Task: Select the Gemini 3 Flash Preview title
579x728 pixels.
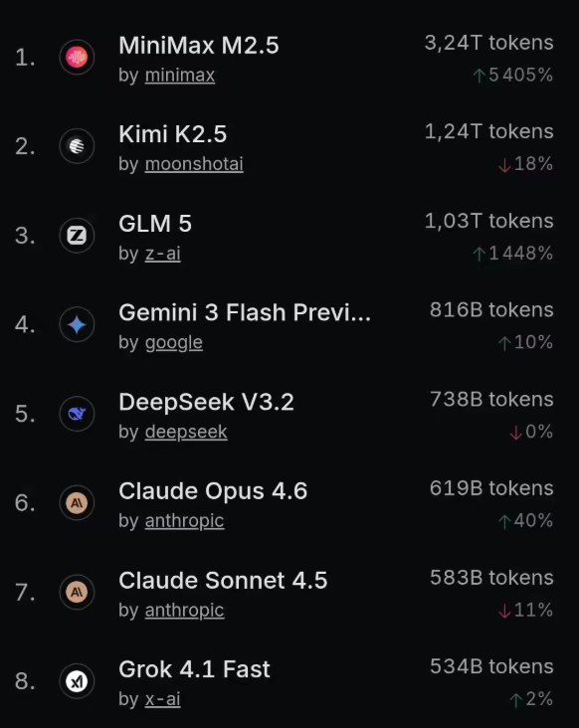Action: tap(245, 312)
